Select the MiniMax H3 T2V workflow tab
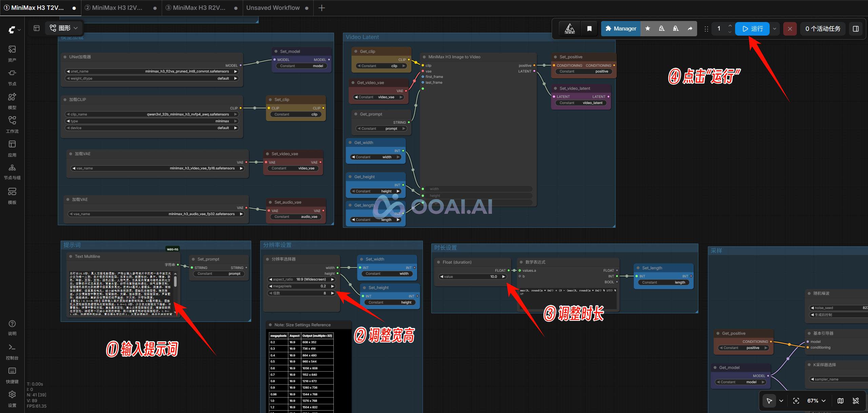This screenshot has height=413, width=868. 40,8
